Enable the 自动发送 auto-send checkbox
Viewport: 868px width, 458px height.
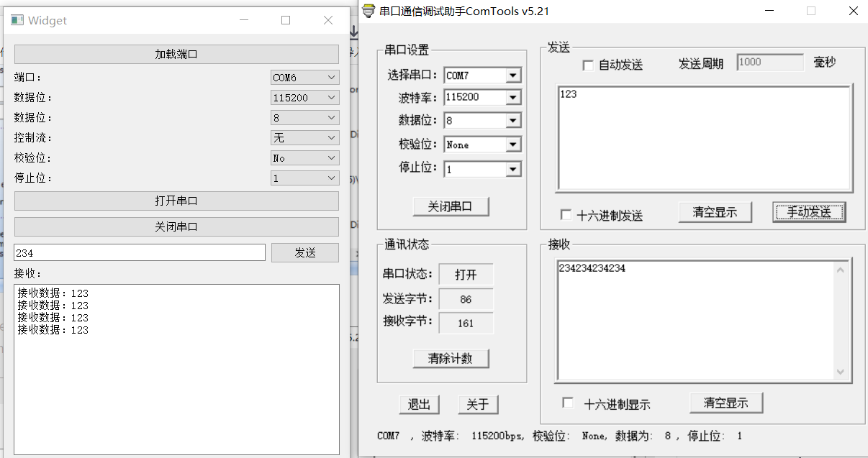(x=588, y=65)
